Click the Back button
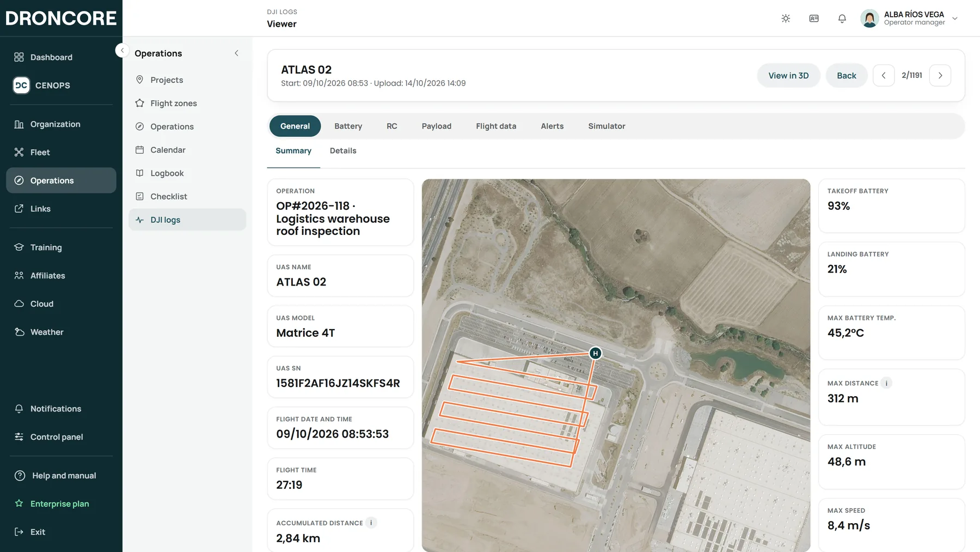Screen dimensions: 980x552 pyautogui.click(x=847, y=75)
